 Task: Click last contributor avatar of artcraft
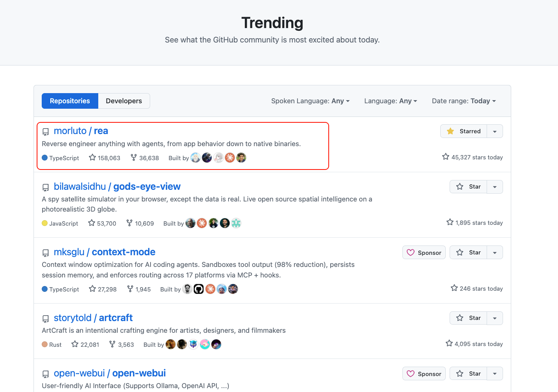(x=216, y=344)
